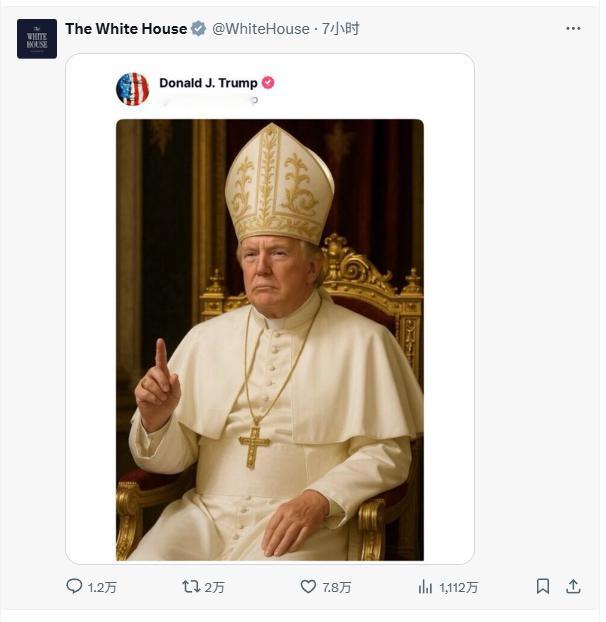Click the 2万 repost count
This screenshot has height=622, width=606.
tap(215, 587)
